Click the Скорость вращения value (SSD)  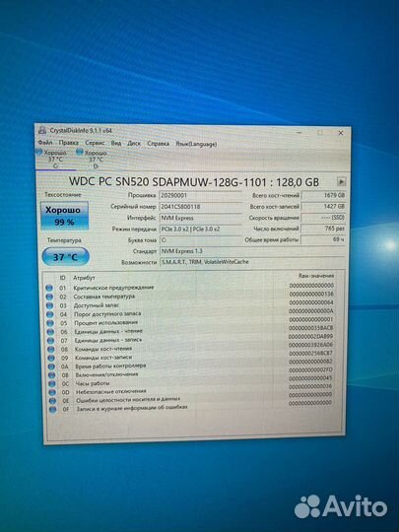tap(323, 218)
